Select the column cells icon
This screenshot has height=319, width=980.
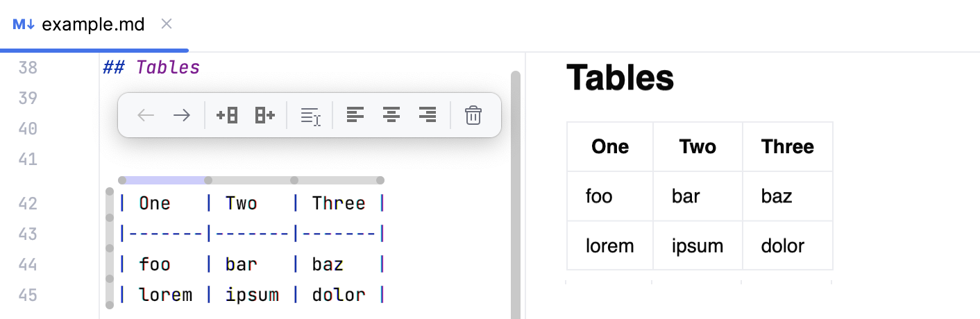click(310, 116)
